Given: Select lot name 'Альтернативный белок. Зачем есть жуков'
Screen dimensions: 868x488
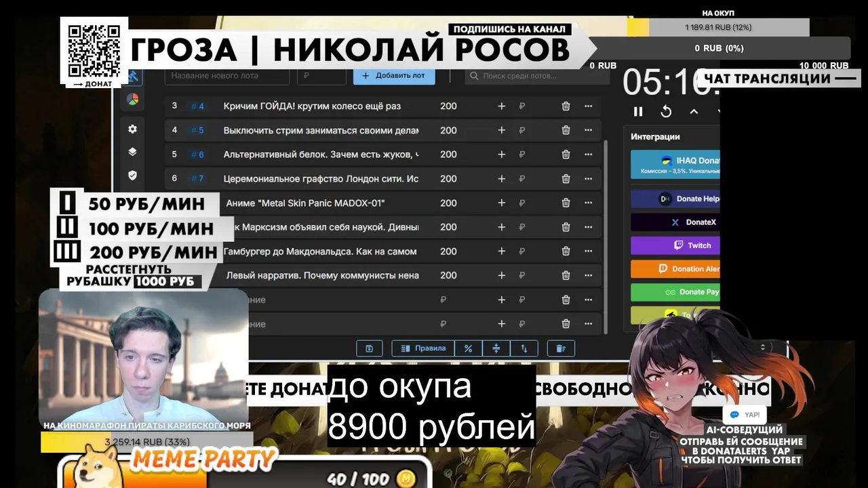Looking at the screenshot, I should point(321,155).
